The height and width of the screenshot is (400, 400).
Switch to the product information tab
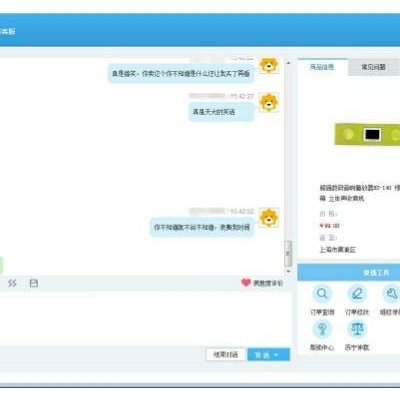point(322,67)
